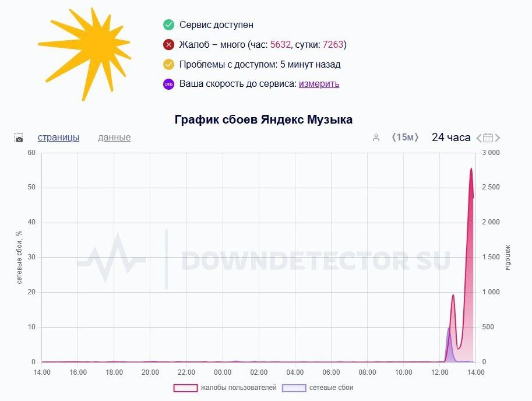The image size is (532, 401).
Task: Click the purple QMS speed icon
Action: click(x=168, y=84)
